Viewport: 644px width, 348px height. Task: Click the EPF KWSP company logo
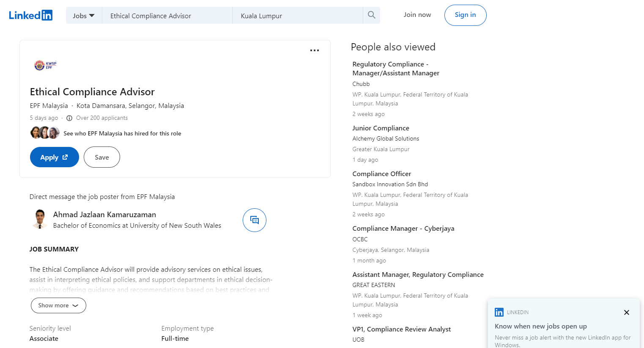coord(45,65)
